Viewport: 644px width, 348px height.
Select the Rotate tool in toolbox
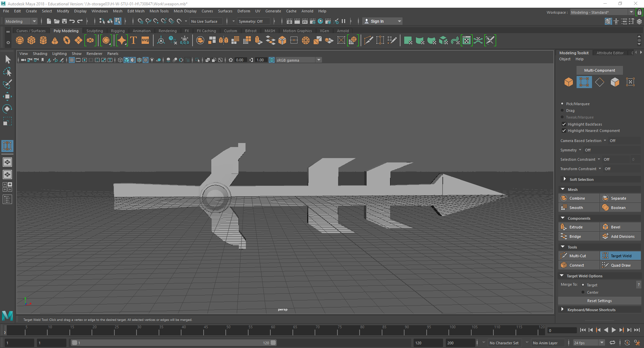7,109
